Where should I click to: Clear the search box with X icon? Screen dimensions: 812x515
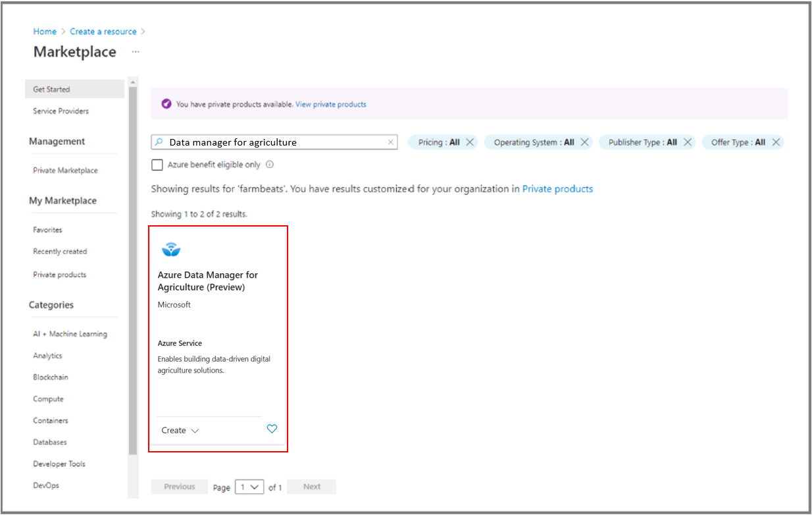390,142
